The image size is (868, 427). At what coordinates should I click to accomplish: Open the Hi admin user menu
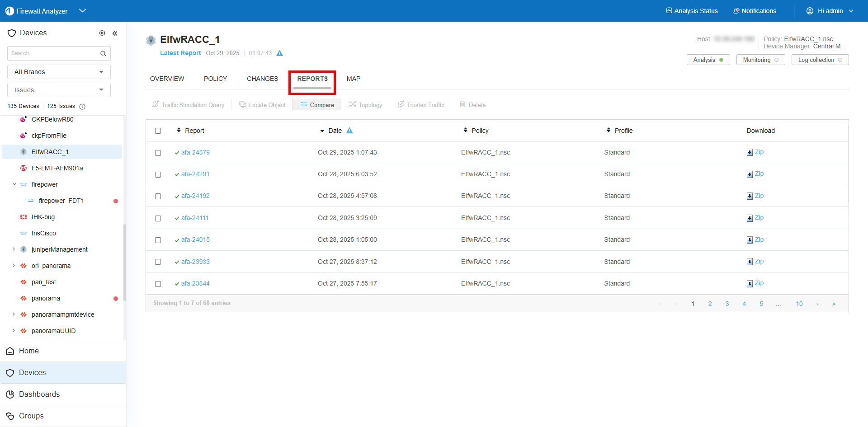830,11
